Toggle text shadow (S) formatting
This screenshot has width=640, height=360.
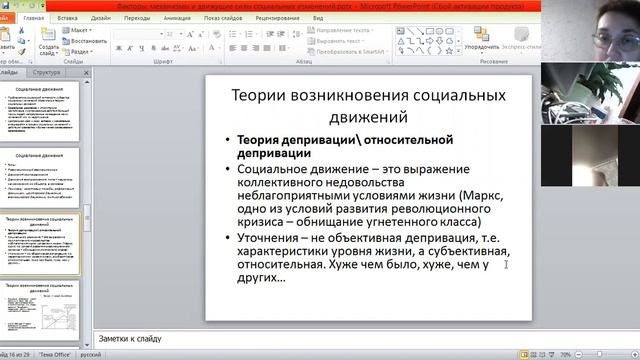(x=153, y=48)
